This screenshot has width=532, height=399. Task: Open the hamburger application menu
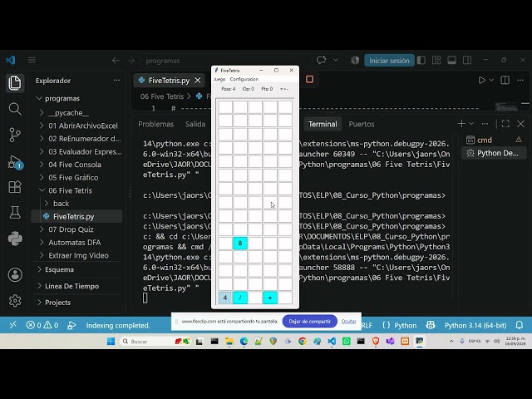click(x=32, y=61)
